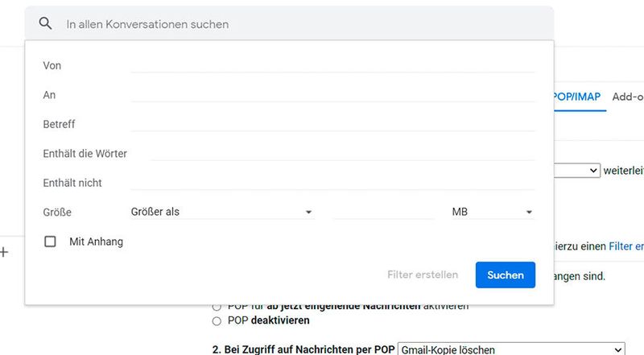Enable the Mit Anhang checkbox
644x355 pixels.
(50, 241)
